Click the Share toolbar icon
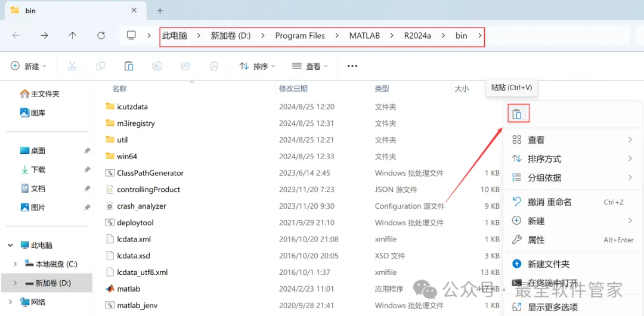This screenshot has height=316, width=644. (185, 66)
